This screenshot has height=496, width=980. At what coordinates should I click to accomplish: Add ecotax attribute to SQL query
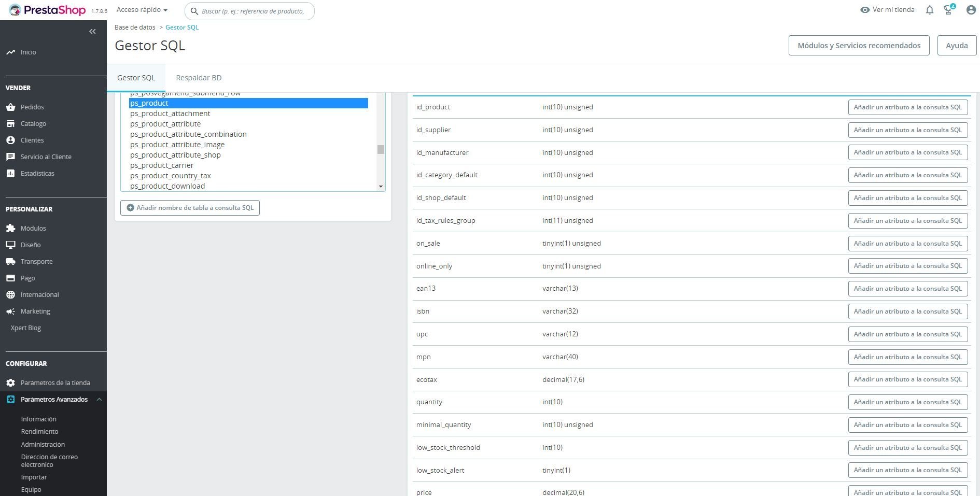pyautogui.click(x=908, y=379)
